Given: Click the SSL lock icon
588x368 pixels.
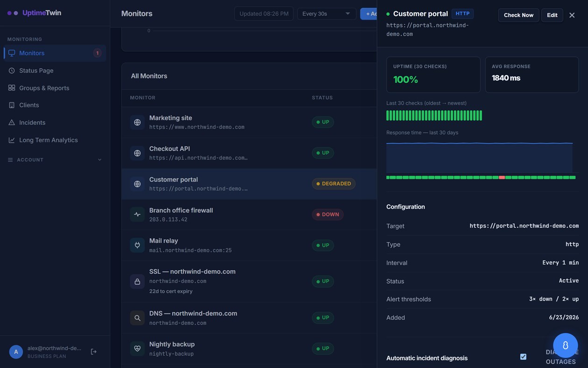Looking at the screenshot, I should [137, 281].
